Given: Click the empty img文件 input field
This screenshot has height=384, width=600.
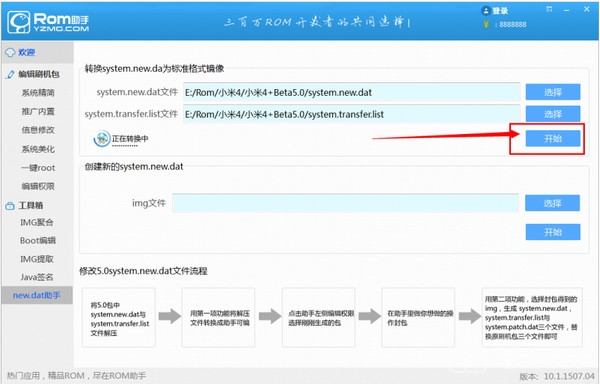Looking at the screenshot, I should click(345, 203).
